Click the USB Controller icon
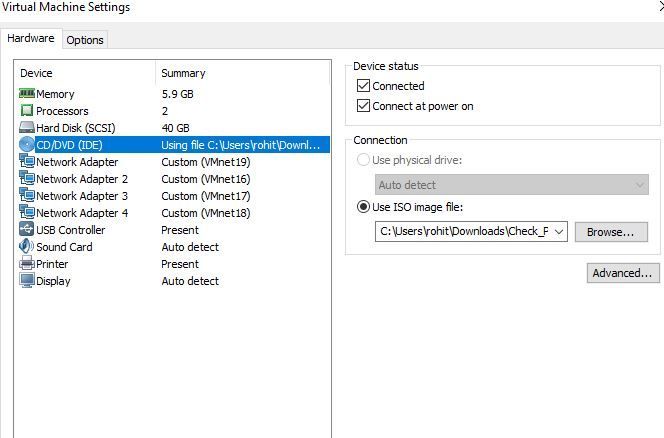This screenshot has width=664, height=438. coord(27,230)
